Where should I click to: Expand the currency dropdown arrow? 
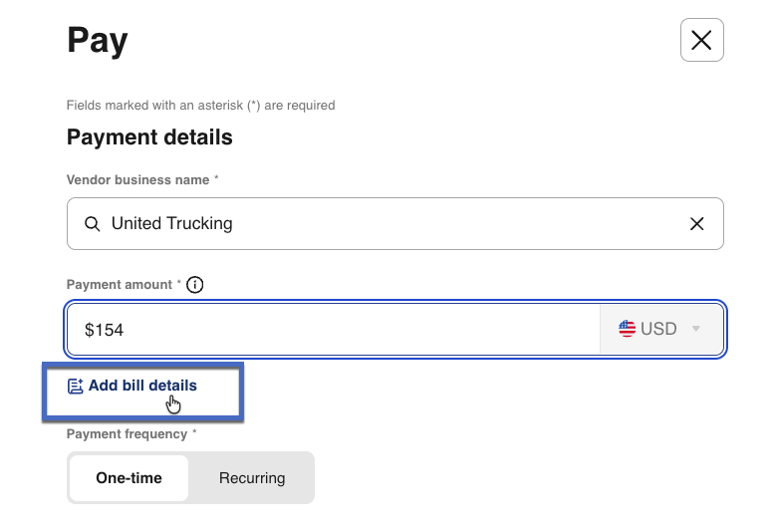[696, 329]
